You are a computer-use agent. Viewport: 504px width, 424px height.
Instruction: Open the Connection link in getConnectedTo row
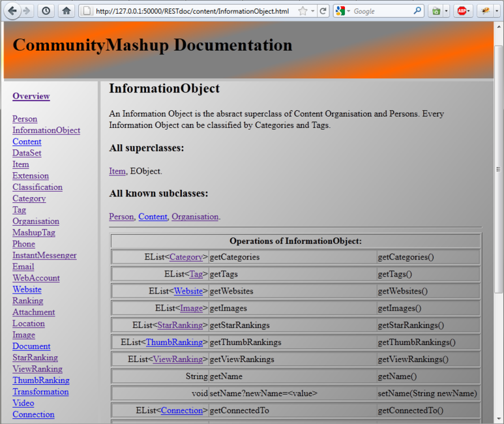click(181, 410)
